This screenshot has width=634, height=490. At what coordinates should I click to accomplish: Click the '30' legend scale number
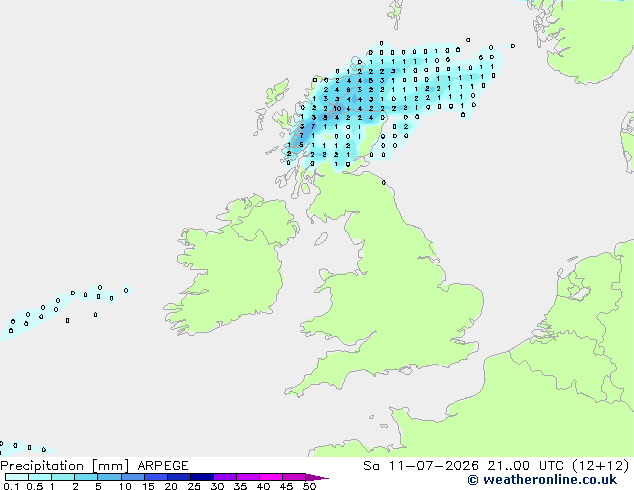point(217,486)
